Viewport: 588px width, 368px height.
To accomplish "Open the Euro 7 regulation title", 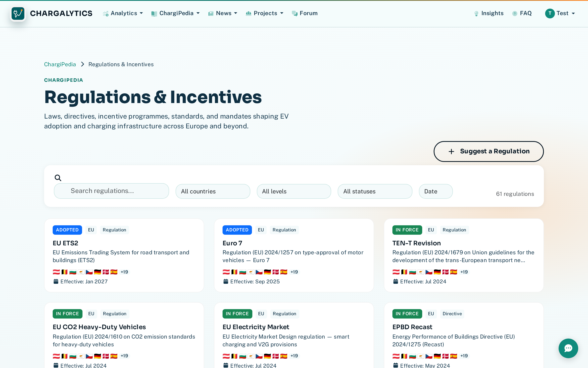I will (x=232, y=243).
